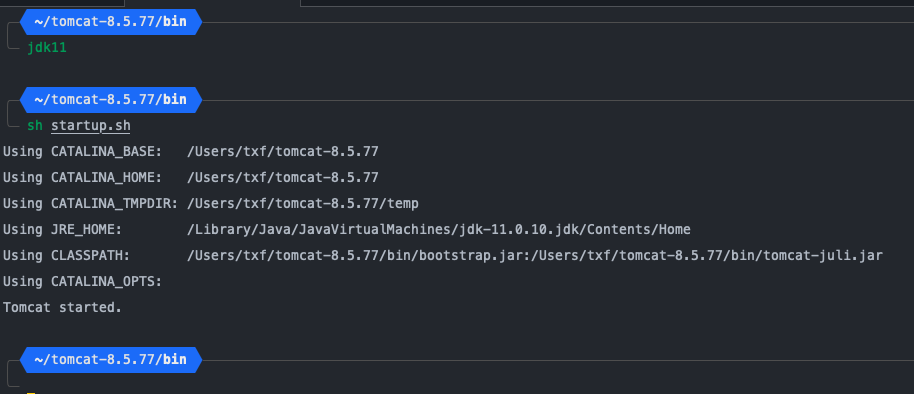Select the jdk-11.0.10.jdk JRE home path
The width and height of the screenshot is (914, 394).
click(439, 230)
